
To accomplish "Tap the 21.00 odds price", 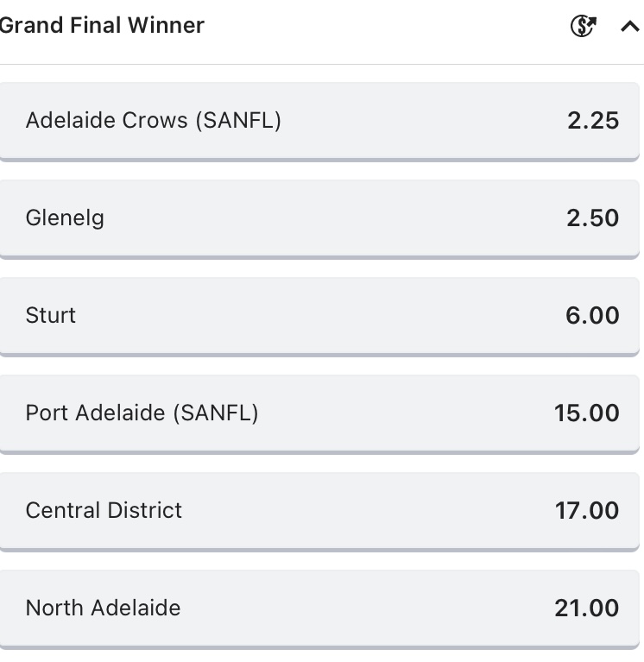I will [x=586, y=608].
